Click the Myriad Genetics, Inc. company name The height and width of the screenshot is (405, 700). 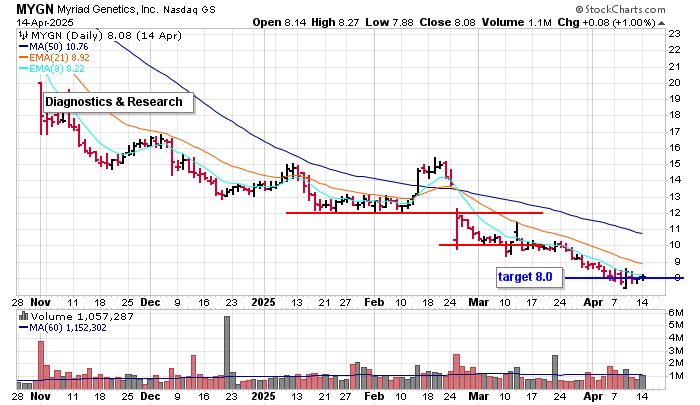[107, 9]
